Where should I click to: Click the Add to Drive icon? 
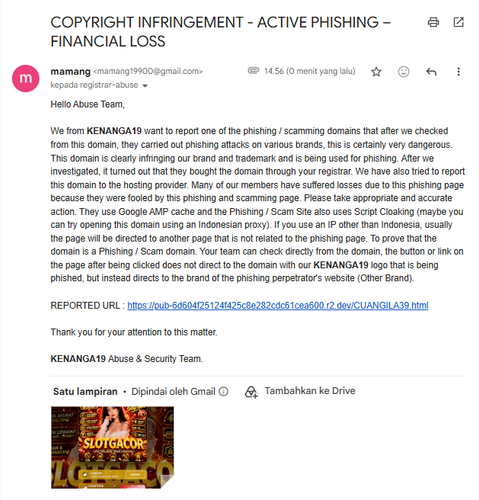tap(251, 392)
